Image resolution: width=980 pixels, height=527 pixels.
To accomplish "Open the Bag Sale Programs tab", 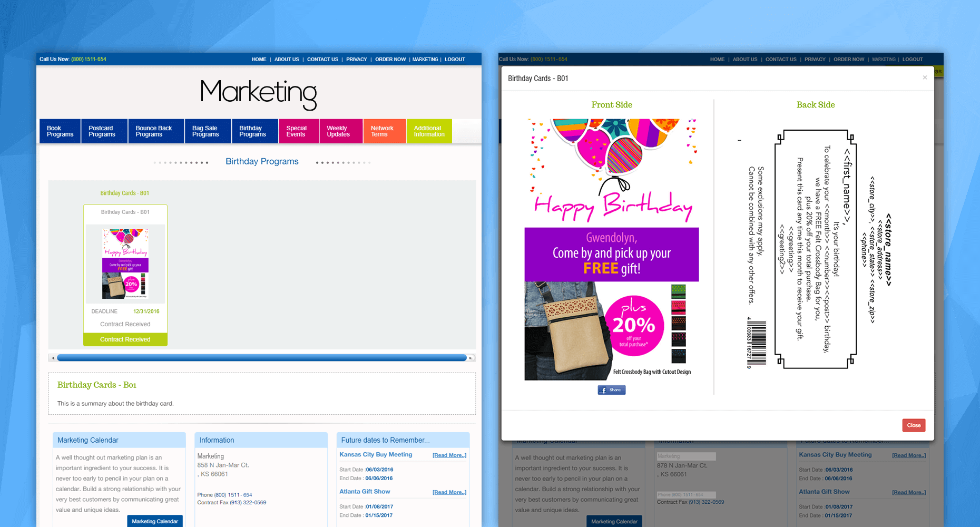I will click(x=208, y=131).
